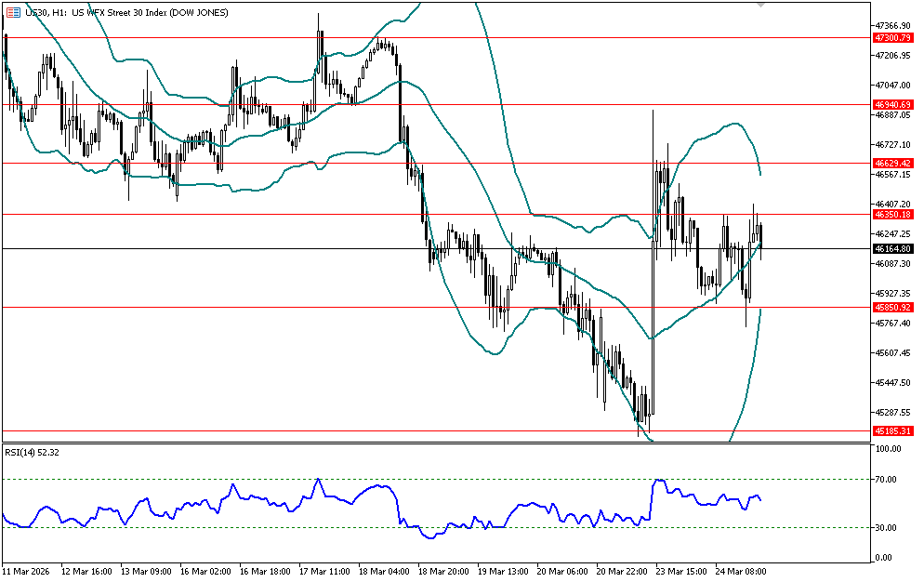The image size is (924, 582).
Task: Select the 46940.69 red price label
Action: point(891,105)
